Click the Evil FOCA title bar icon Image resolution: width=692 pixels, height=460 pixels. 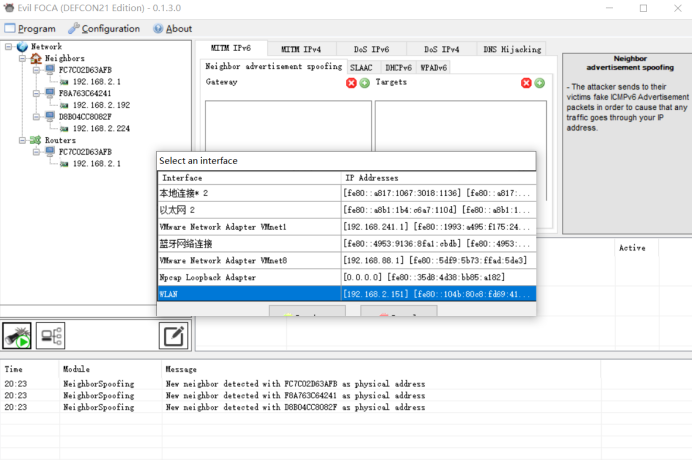[x=9, y=8]
